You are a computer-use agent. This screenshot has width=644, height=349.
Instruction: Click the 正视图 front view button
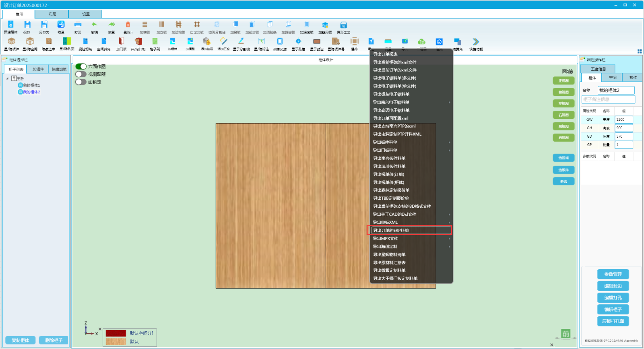(x=563, y=81)
